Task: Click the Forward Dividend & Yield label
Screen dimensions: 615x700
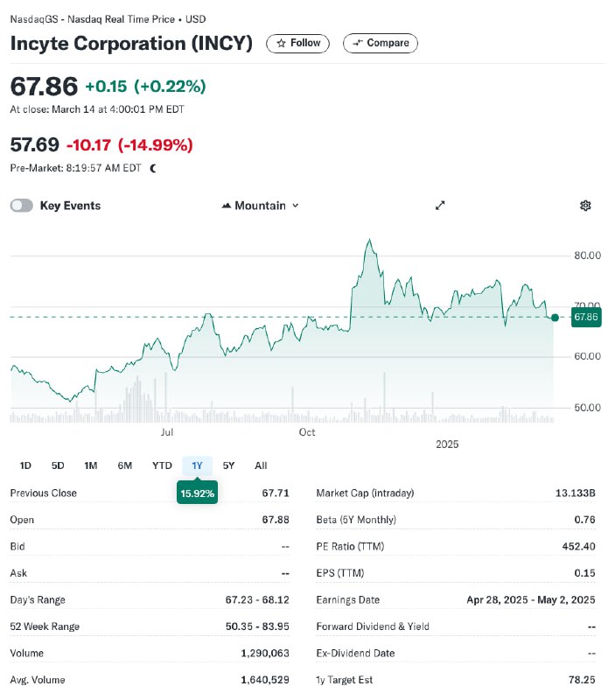Action: [x=373, y=626]
